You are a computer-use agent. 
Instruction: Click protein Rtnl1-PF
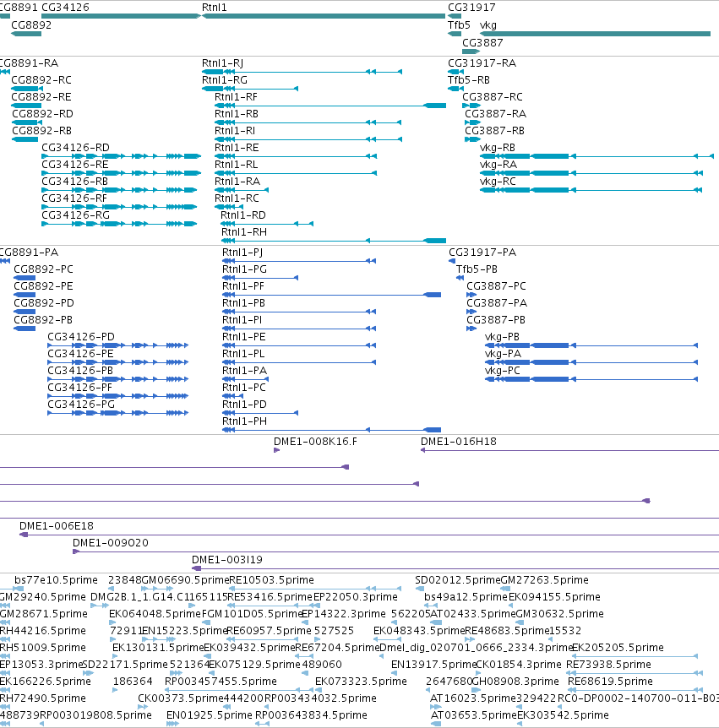tap(243, 286)
